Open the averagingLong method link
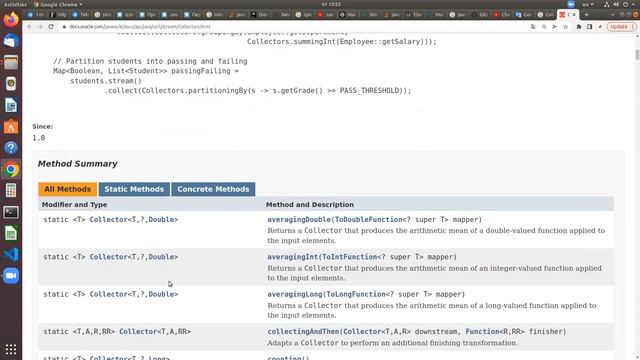The image size is (640, 360). click(x=295, y=294)
